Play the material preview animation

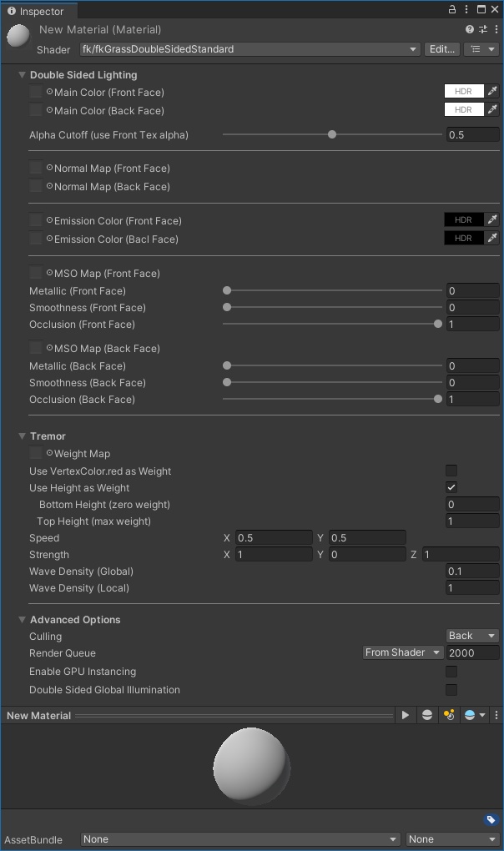click(405, 715)
